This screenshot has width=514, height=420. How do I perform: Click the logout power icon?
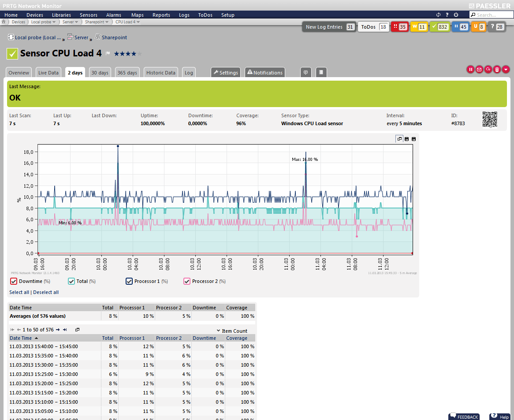(x=456, y=15)
